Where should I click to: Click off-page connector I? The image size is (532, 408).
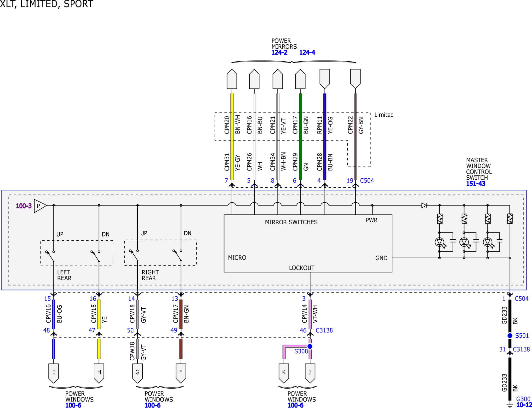[x=54, y=373]
